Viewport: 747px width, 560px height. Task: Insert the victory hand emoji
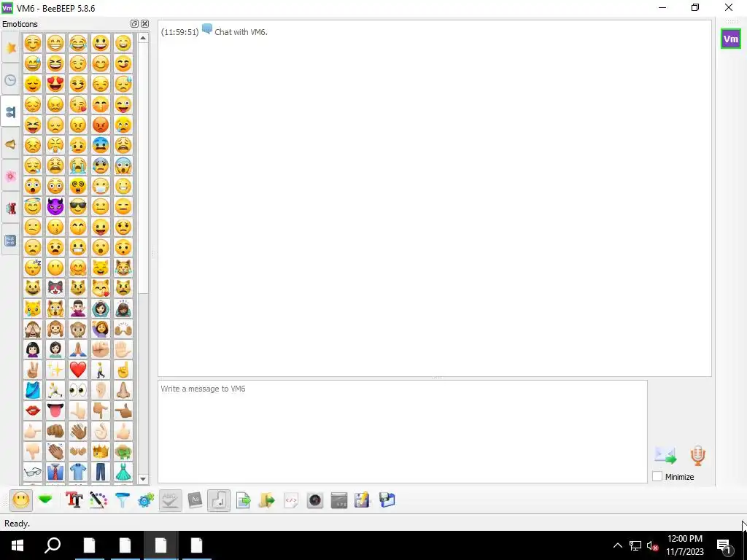click(33, 370)
